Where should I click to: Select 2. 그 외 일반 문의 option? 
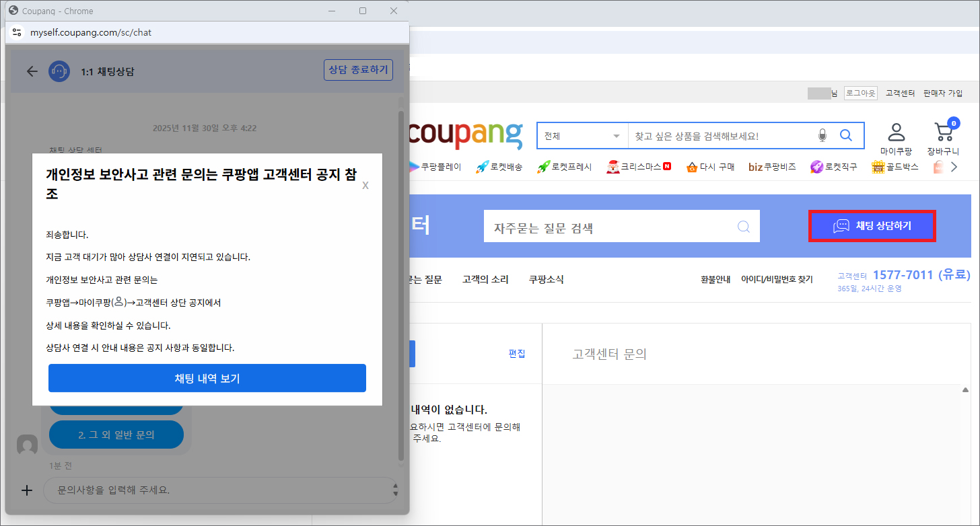116,435
